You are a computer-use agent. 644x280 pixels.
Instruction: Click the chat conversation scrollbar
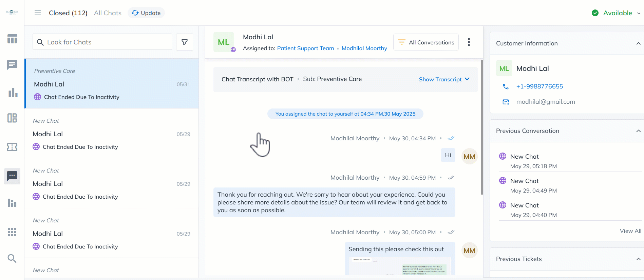click(x=482, y=127)
